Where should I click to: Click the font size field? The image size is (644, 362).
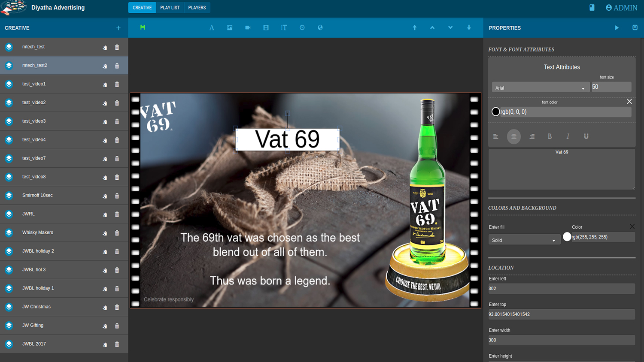[611, 87]
